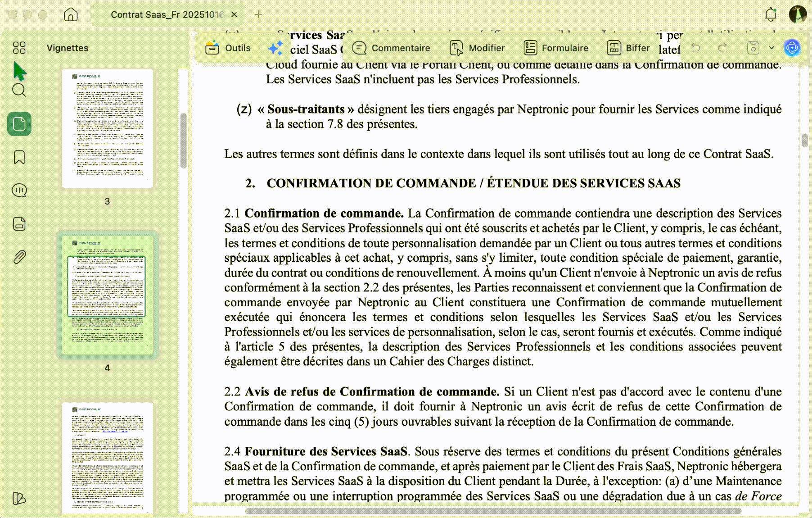The image size is (812, 518).
Task: Open the bookmarks panel icon
Action: coord(19,157)
